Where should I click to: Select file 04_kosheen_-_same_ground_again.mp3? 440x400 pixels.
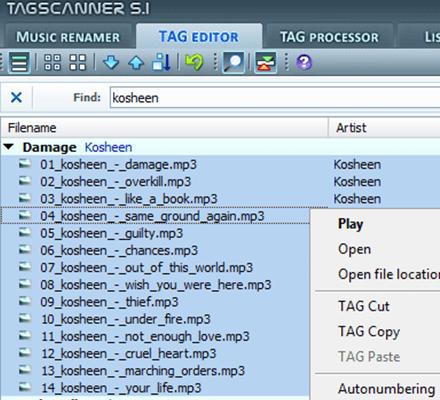tap(152, 216)
